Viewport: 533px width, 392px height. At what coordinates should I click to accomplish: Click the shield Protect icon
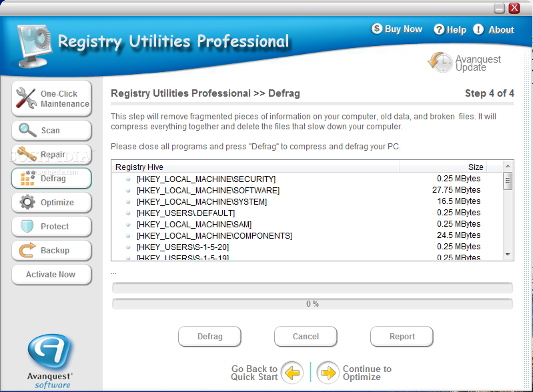(27, 226)
